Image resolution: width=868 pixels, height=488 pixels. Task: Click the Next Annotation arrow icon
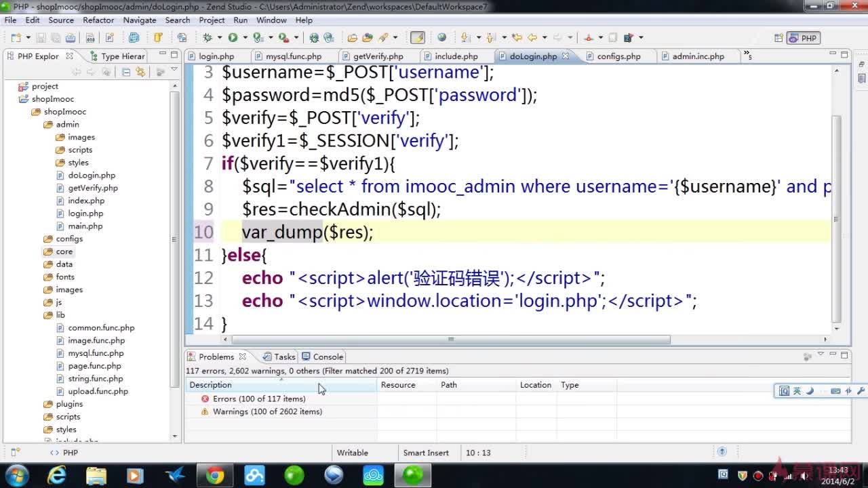pyautogui.click(x=465, y=38)
